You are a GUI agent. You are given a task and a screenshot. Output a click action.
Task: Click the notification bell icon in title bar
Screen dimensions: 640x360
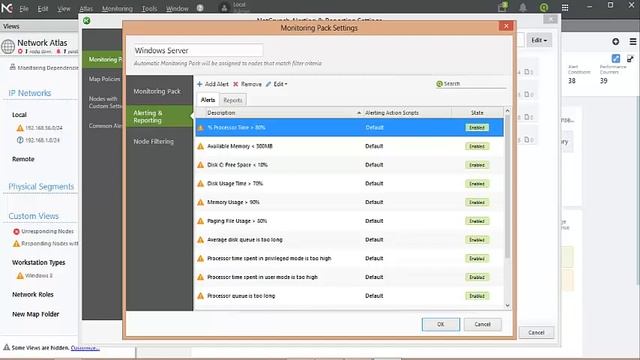522,7
